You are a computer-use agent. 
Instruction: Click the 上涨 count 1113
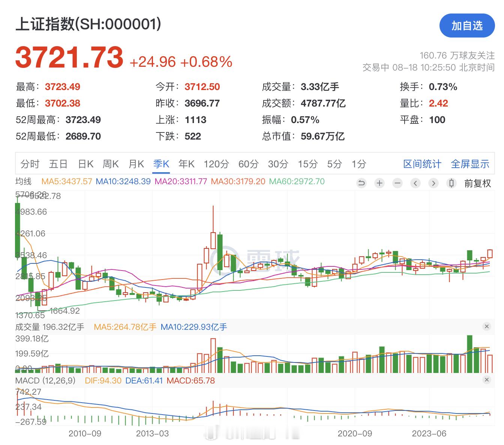[195, 120]
